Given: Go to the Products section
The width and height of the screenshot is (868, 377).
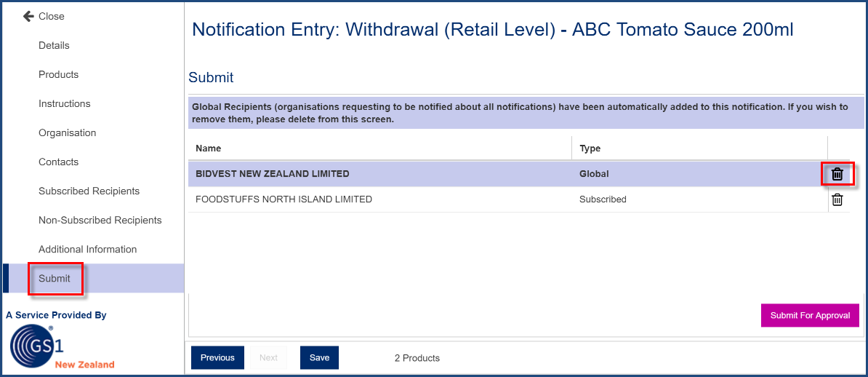Looking at the screenshot, I should click(58, 74).
